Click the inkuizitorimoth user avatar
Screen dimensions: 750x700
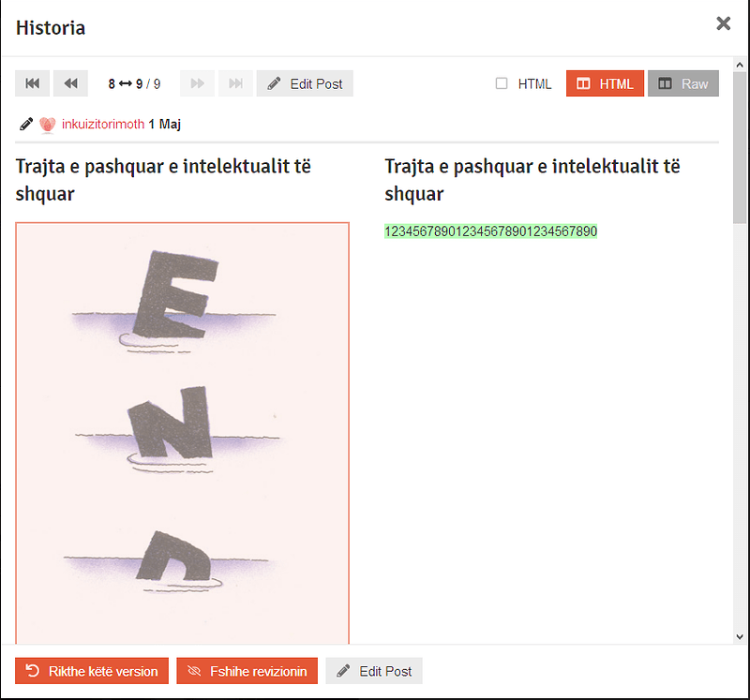coord(48,125)
